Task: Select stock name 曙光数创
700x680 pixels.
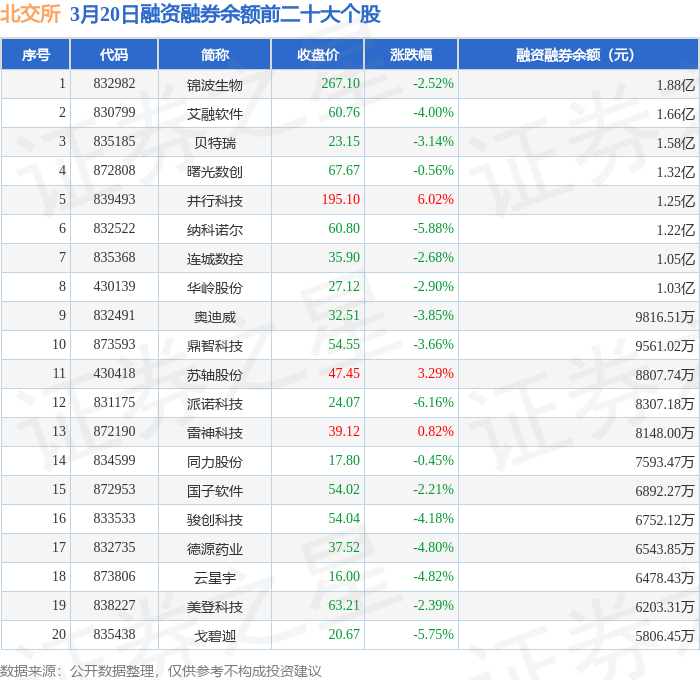Action: click(x=215, y=172)
